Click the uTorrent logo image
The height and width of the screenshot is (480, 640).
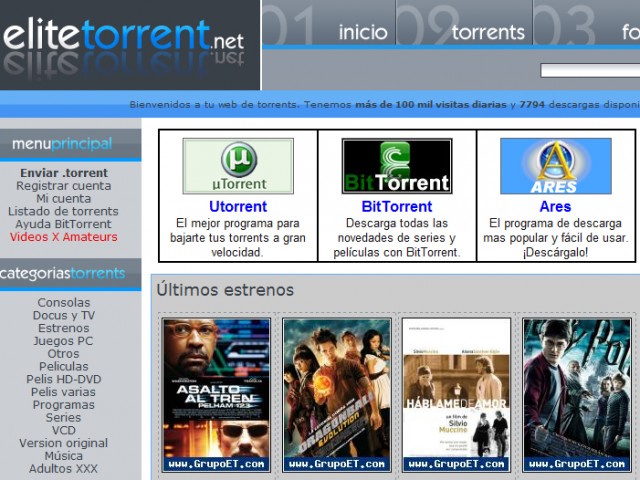(x=238, y=166)
